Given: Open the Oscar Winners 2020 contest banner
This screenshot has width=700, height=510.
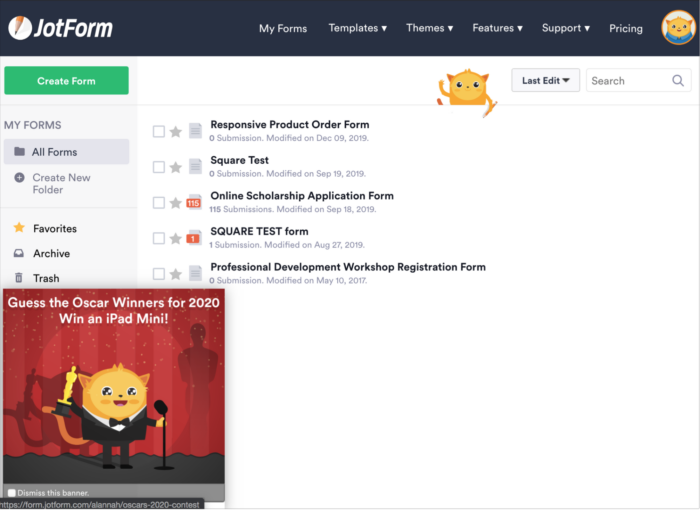Looking at the screenshot, I should pyautogui.click(x=114, y=386).
